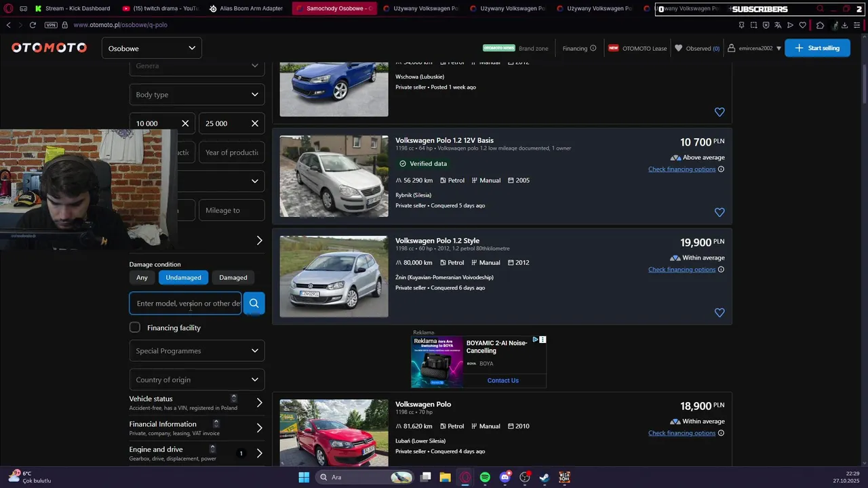Image resolution: width=868 pixels, height=488 pixels.
Task: Open the red Volkswagen Polo thumbnail
Action: click(334, 432)
